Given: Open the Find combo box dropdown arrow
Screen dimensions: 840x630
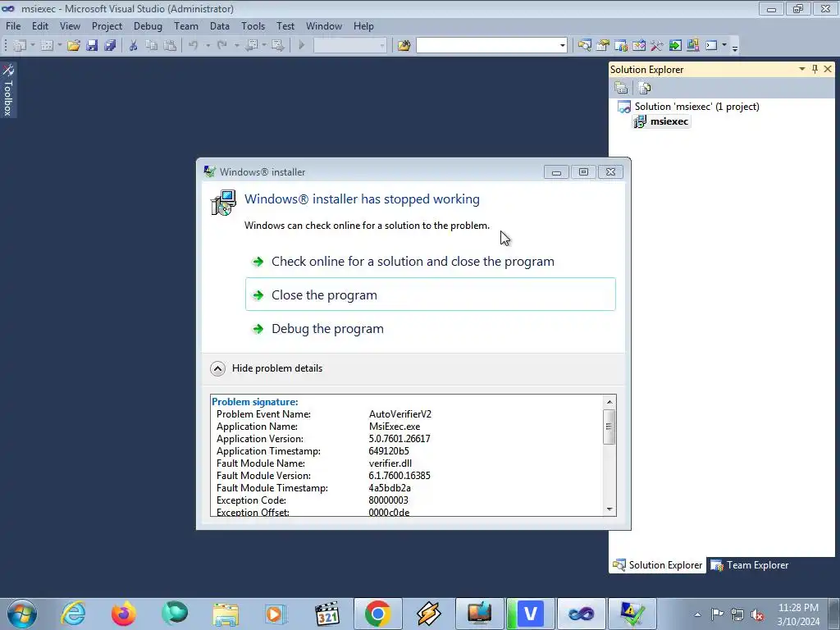Looking at the screenshot, I should coord(562,46).
